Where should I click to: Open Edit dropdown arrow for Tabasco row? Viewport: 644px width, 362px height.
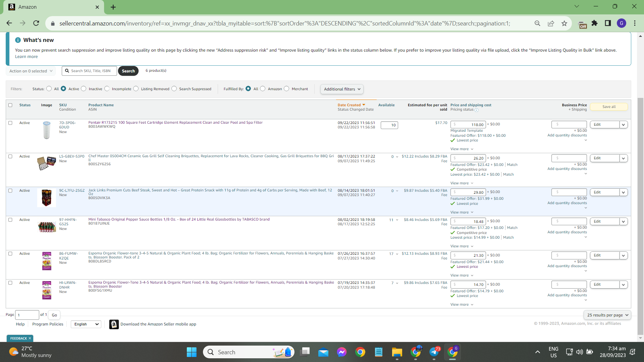point(624,222)
